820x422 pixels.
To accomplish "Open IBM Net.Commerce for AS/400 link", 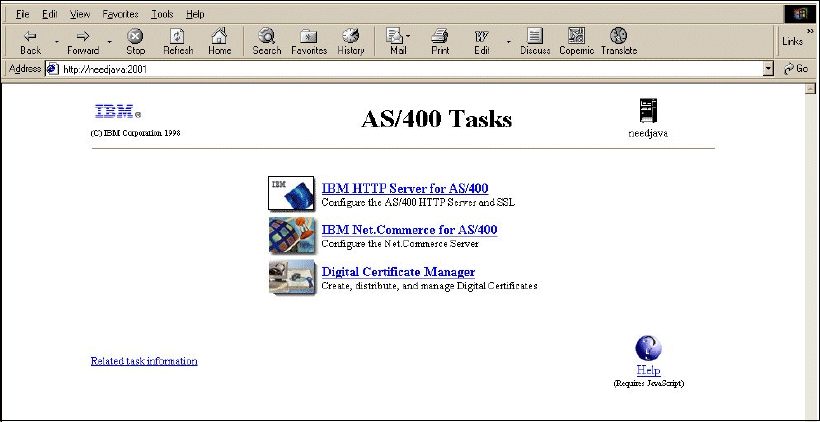I will (x=409, y=230).
